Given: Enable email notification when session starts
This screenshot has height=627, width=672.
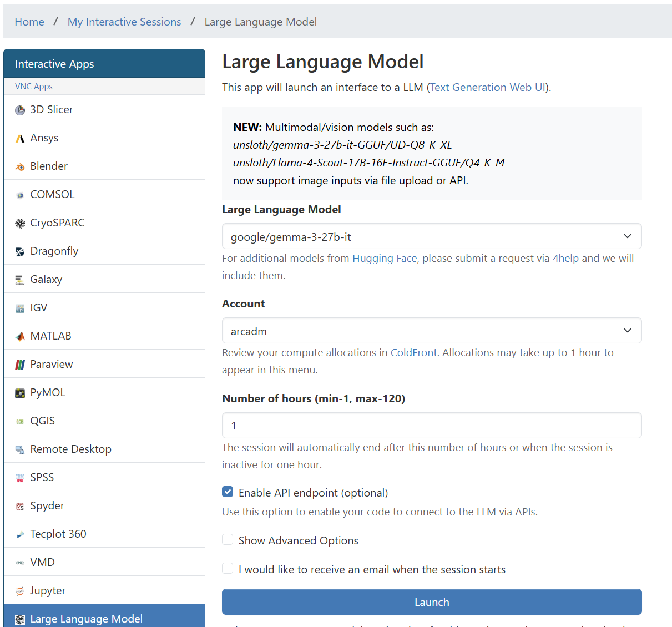Looking at the screenshot, I should tap(228, 569).
